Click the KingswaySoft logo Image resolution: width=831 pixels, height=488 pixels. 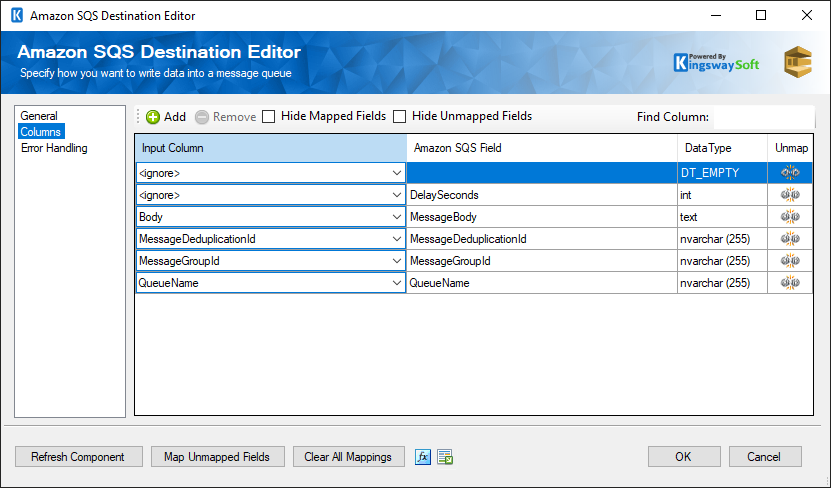[x=716, y=63]
